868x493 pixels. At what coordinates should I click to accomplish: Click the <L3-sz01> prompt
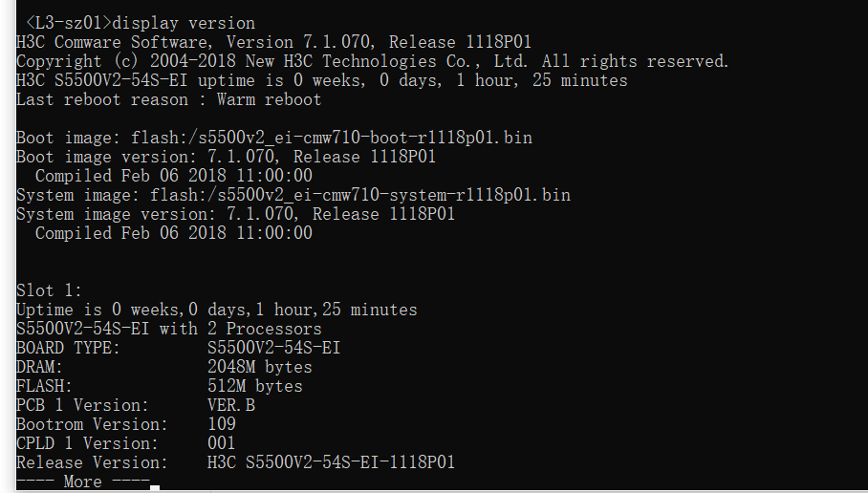point(69,23)
